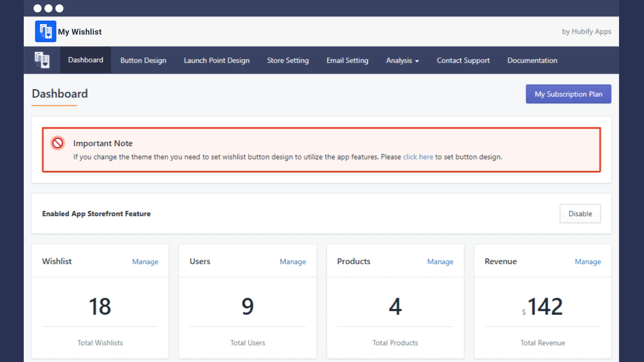Click Manage in the Revenue card
644x362 pixels.
[x=588, y=261]
